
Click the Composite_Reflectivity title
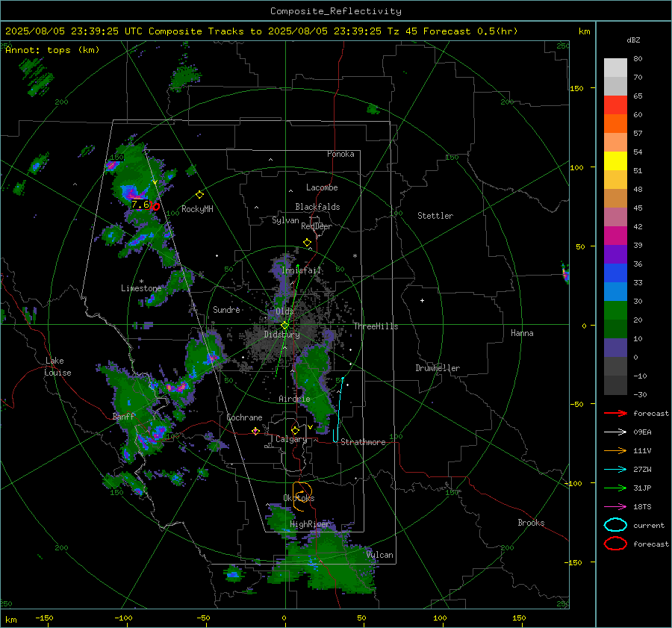[336, 11]
